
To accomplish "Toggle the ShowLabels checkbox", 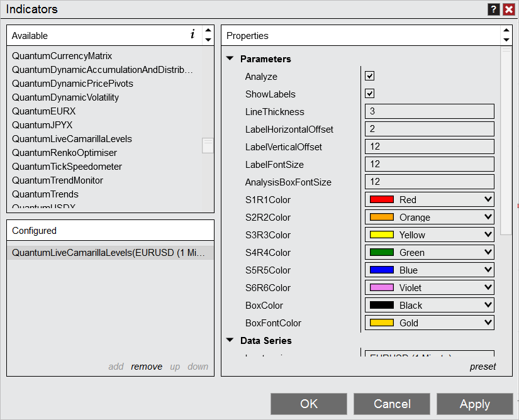I will click(369, 94).
